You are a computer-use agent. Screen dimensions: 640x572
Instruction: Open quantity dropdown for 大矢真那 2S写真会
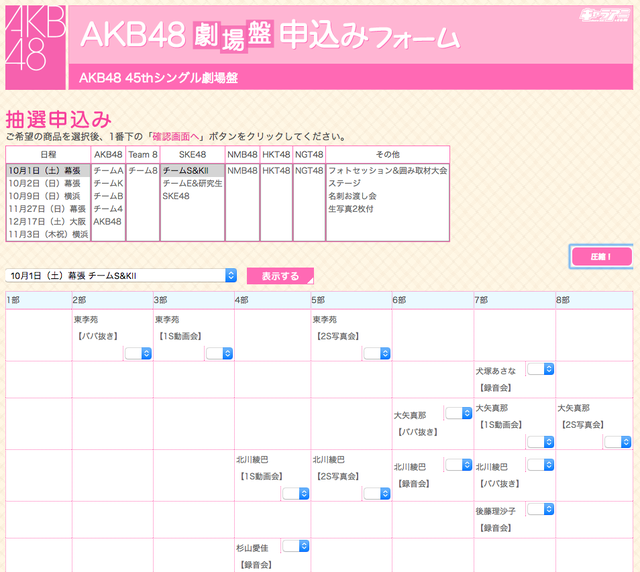(618, 442)
